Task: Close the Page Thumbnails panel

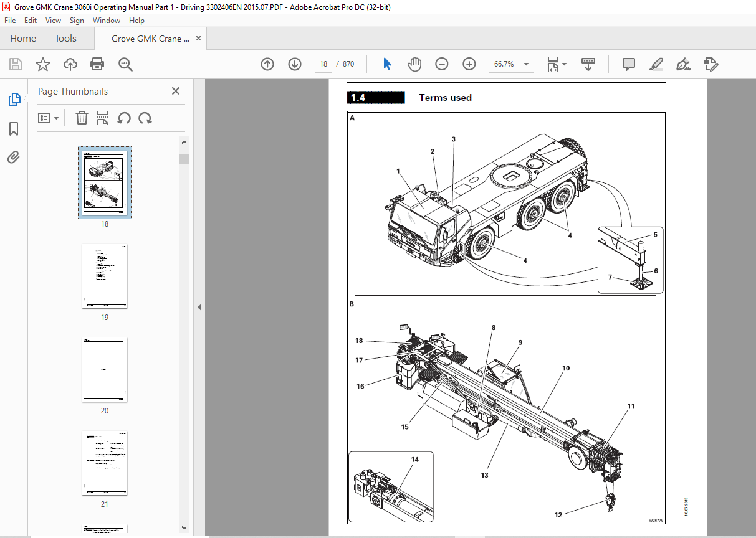Action: [176, 91]
